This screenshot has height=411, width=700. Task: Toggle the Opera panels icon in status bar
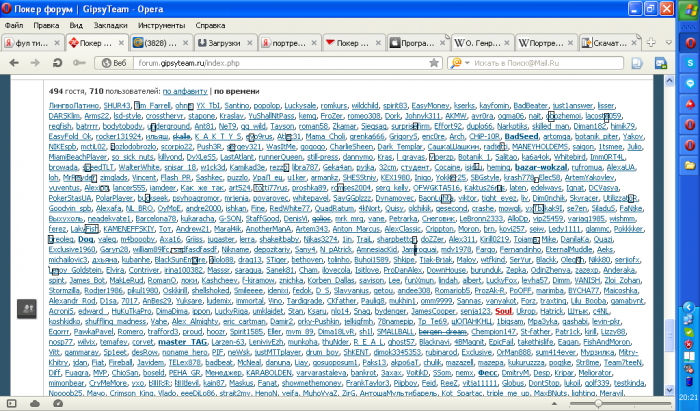click(11, 403)
